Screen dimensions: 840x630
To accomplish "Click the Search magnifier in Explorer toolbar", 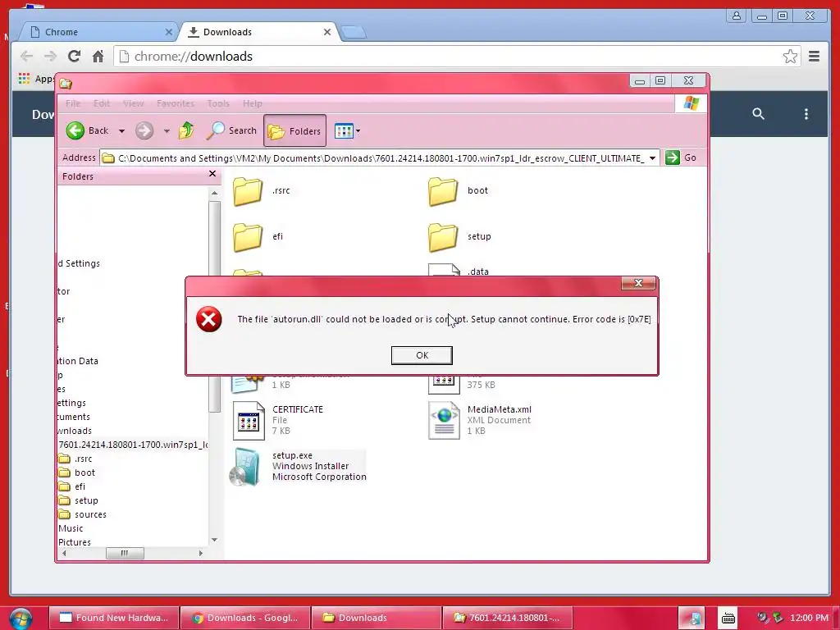I will point(216,130).
